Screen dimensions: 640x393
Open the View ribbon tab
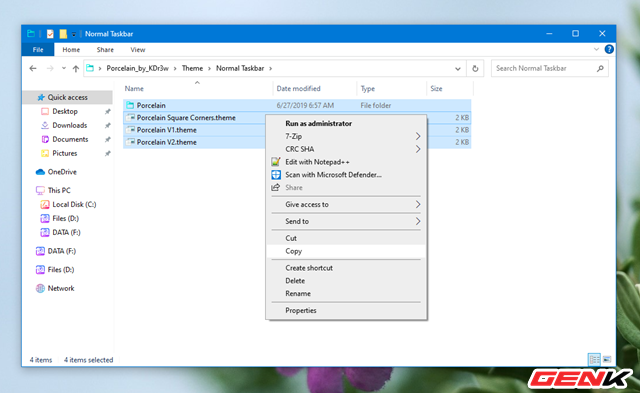(x=138, y=49)
